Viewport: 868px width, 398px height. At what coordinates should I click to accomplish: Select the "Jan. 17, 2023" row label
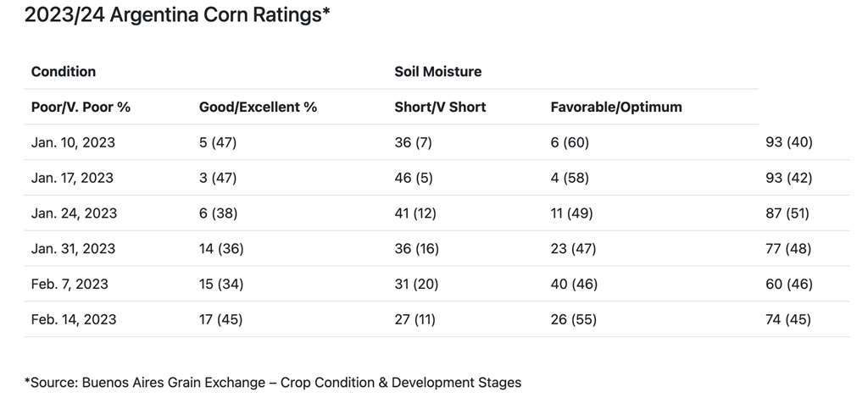(72, 178)
